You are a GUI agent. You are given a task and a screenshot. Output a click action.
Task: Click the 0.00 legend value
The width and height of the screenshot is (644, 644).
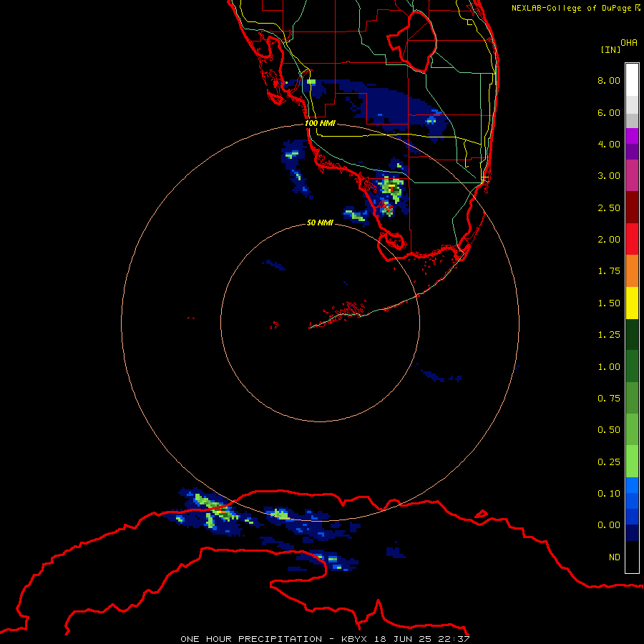click(x=609, y=525)
